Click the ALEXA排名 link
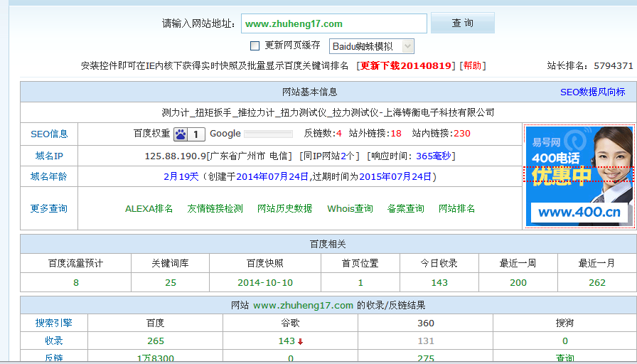This screenshot has width=637, height=364. [149, 208]
